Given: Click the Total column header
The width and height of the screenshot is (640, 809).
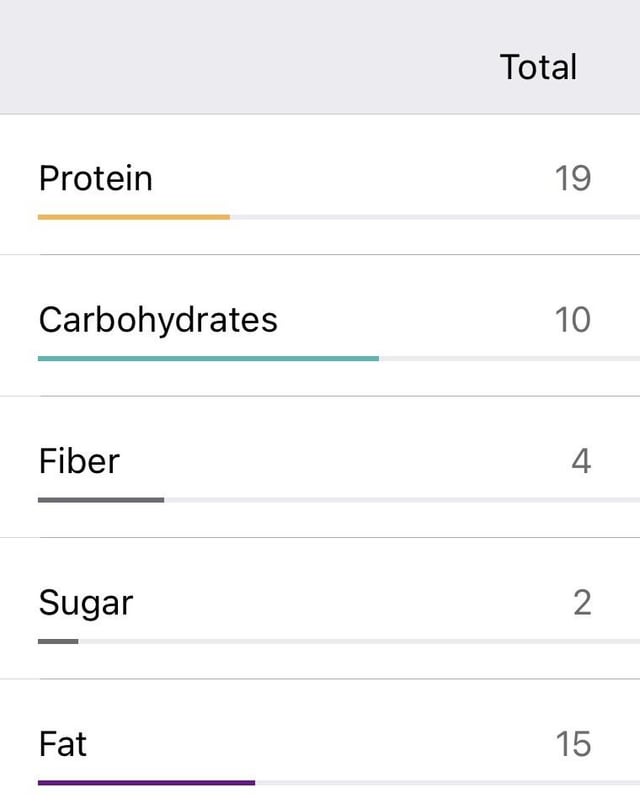Looking at the screenshot, I should point(538,67).
